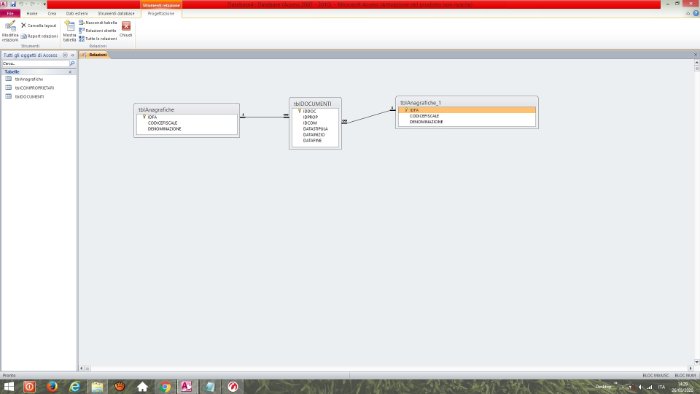Viewport: 700px width, 394px height.
Task: Collapse the navigation pane shutter
Action: tap(73, 55)
